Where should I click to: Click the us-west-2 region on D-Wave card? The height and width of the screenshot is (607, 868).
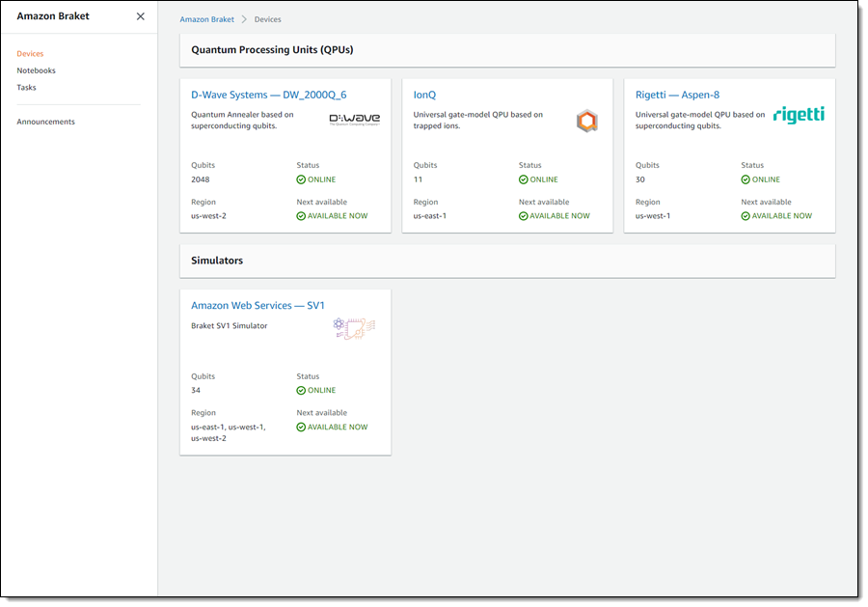coord(208,216)
